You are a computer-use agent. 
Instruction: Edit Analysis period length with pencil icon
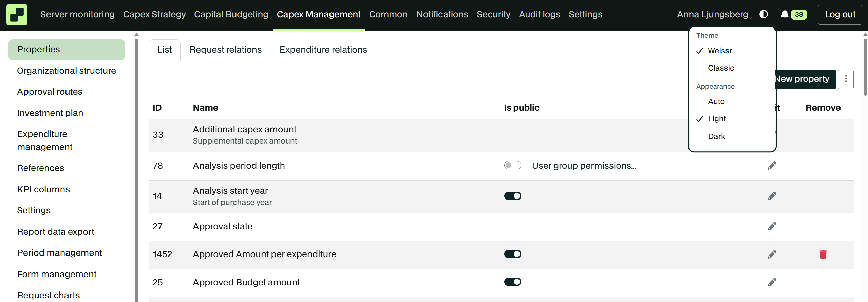tap(772, 166)
